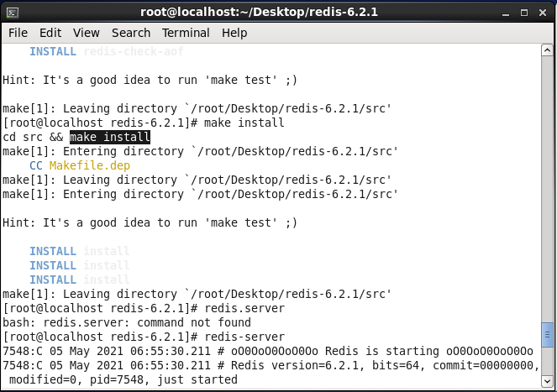The width and height of the screenshot is (557, 392).
Task: Click the scrollbar down arrow
Action: pos(547,382)
